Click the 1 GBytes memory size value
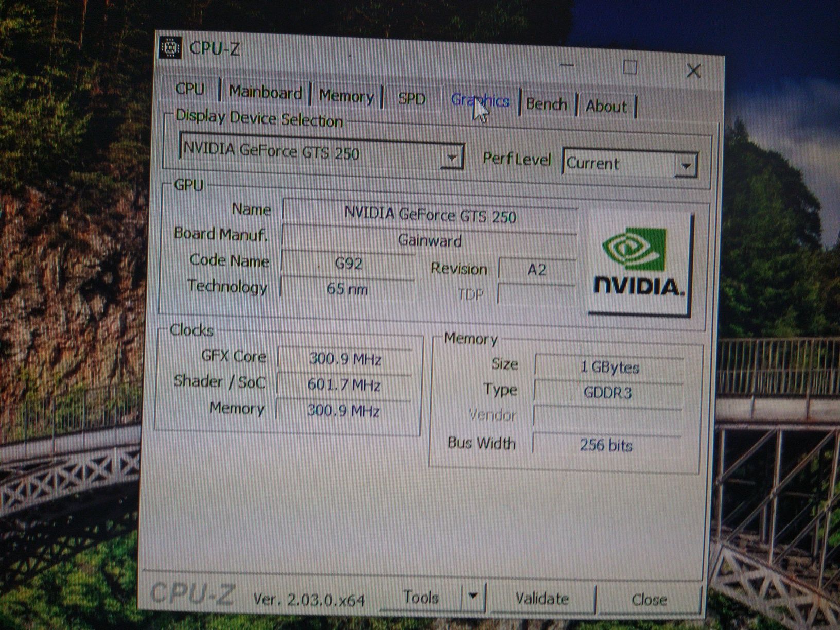Screen dimensions: 840x630 (x=609, y=367)
